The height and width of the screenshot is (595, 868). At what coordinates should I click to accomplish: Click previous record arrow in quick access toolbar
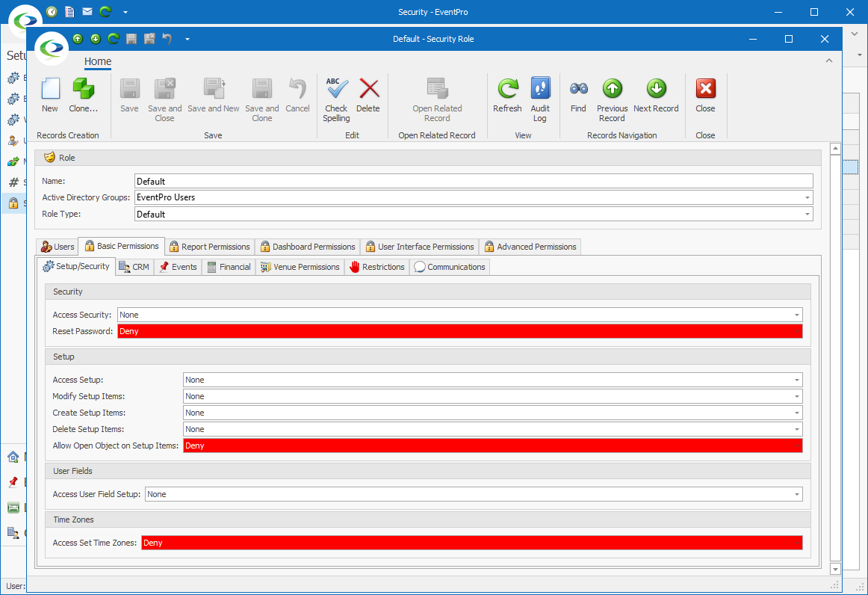78,39
